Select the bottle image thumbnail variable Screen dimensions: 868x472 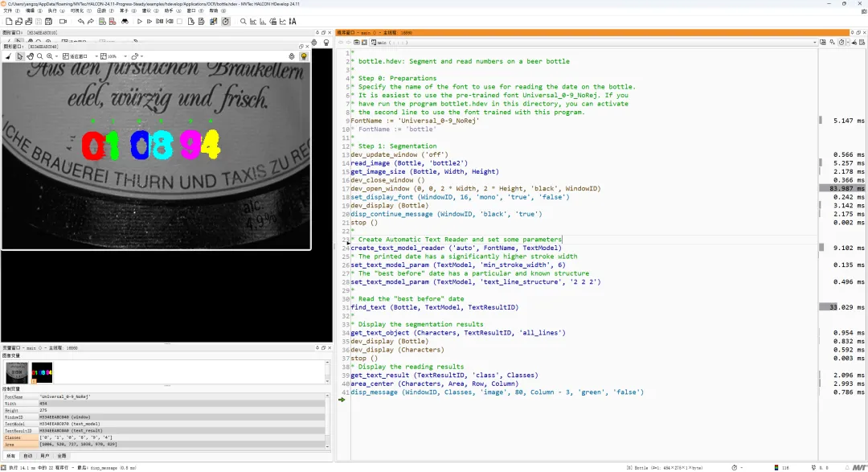17,372
